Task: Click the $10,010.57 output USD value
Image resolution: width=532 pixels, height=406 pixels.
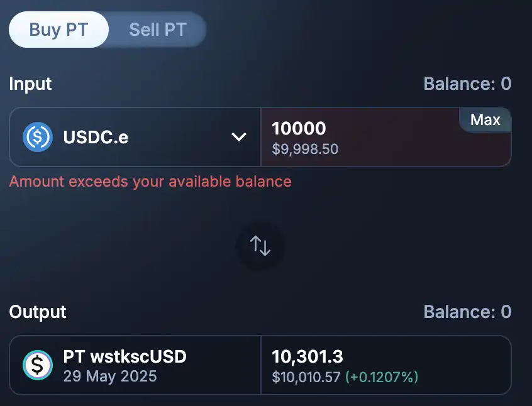Action: click(306, 377)
